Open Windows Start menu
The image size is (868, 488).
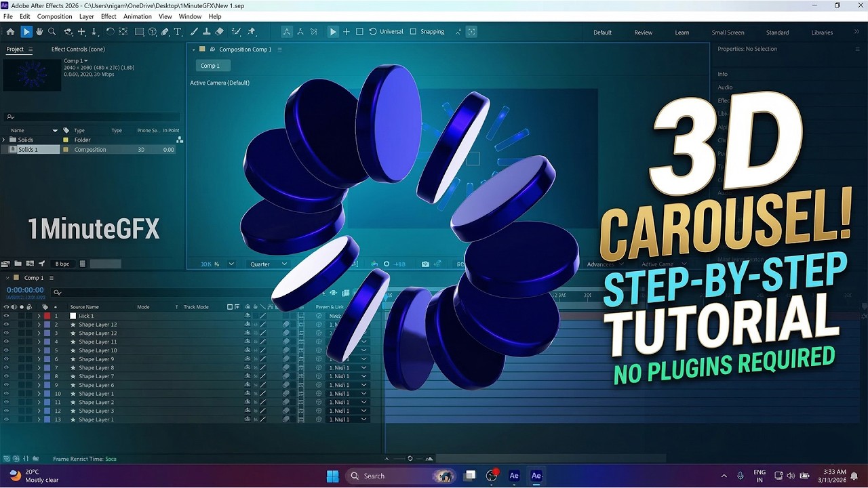pos(332,476)
